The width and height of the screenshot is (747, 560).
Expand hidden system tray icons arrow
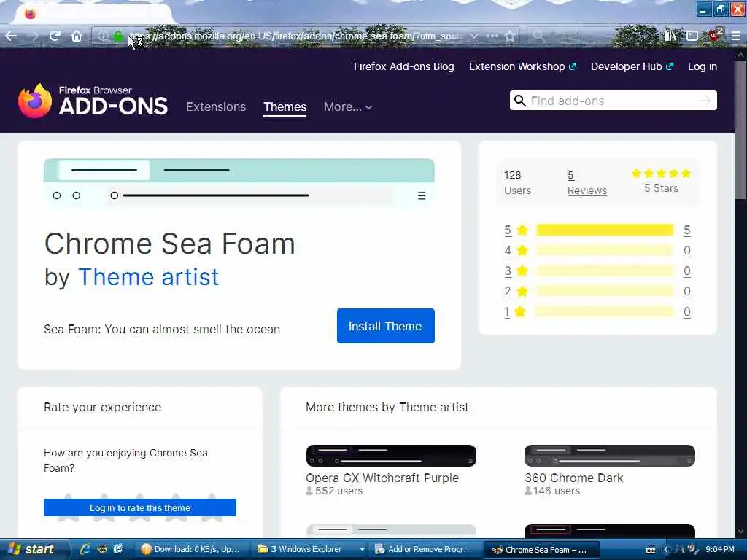(667, 550)
